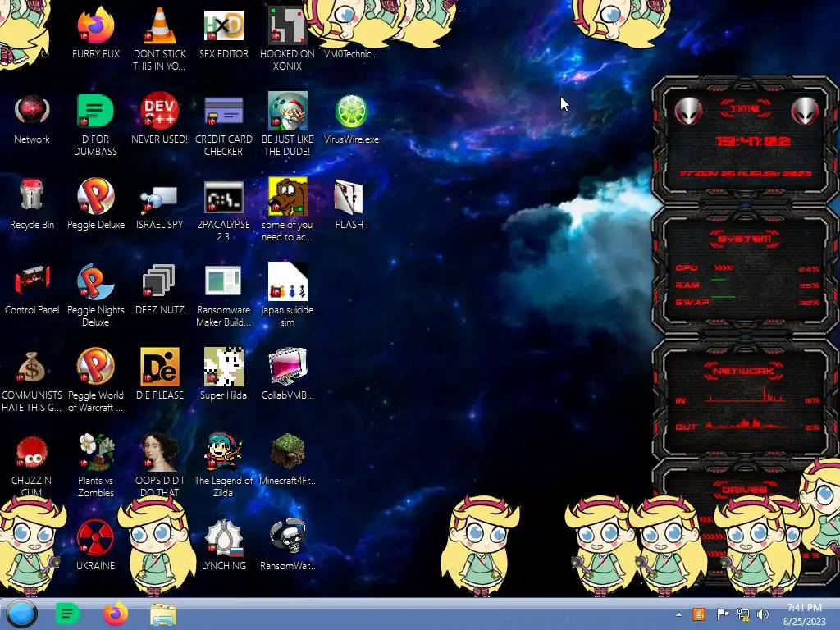The width and height of the screenshot is (840, 630).
Task: Click the SYSTEM widget RAM row
Action: [x=746, y=285]
